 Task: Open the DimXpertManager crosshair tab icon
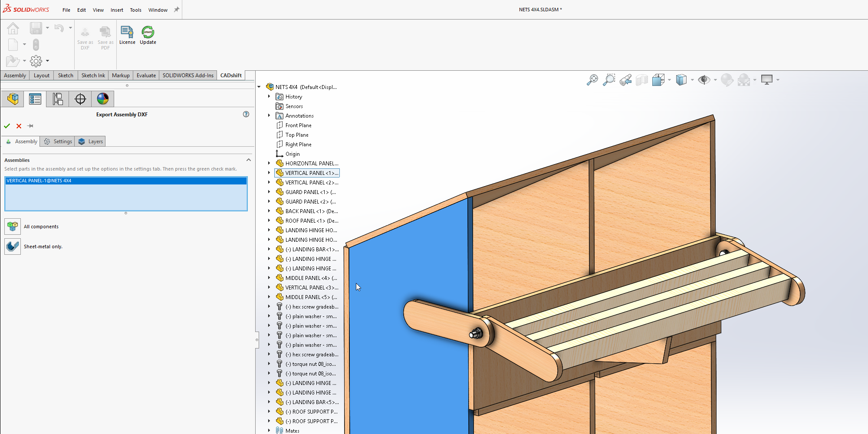[x=80, y=99]
